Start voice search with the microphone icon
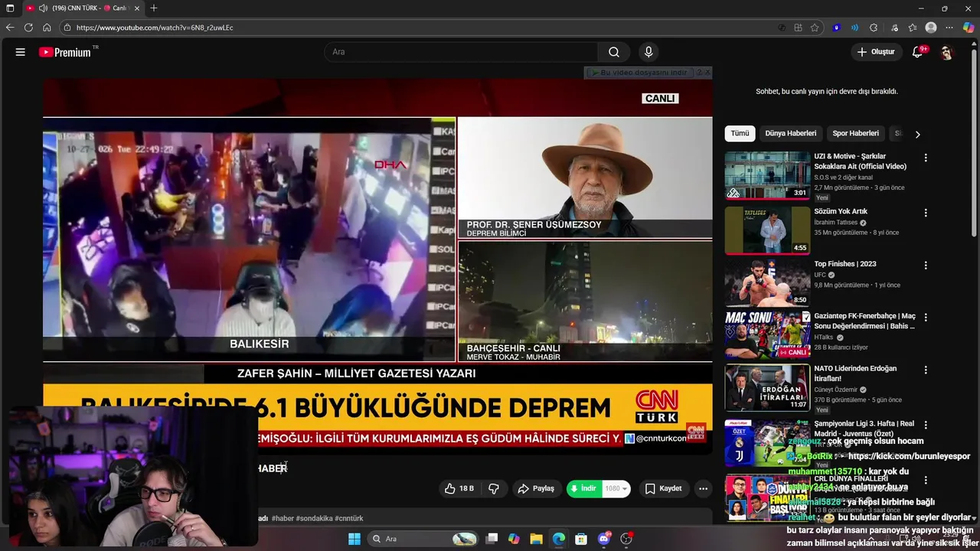The image size is (980, 551). coord(648,52)
